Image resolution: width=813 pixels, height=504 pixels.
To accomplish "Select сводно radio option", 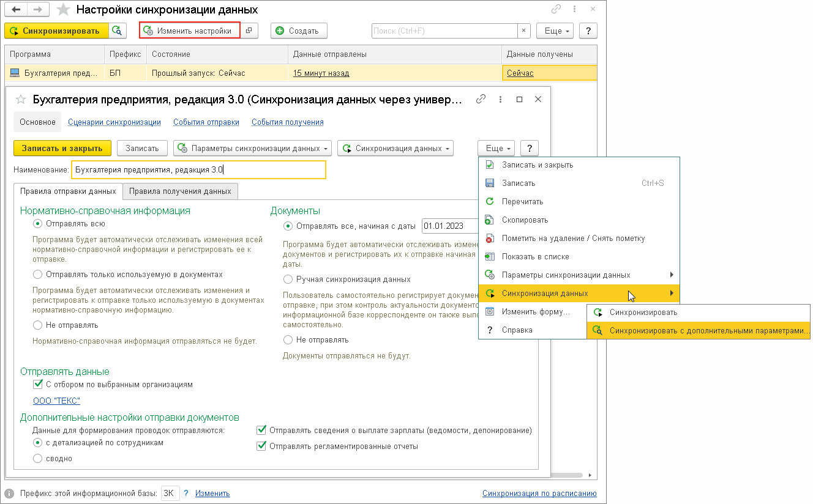I will [38, 458].
